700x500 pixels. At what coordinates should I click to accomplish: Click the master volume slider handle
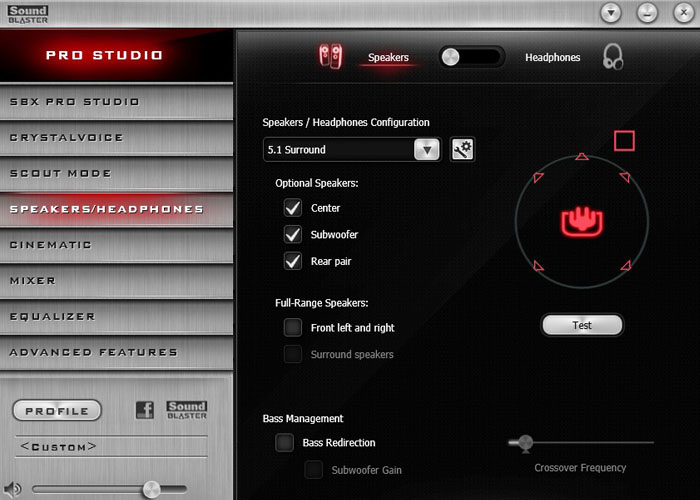coord(151,489)
